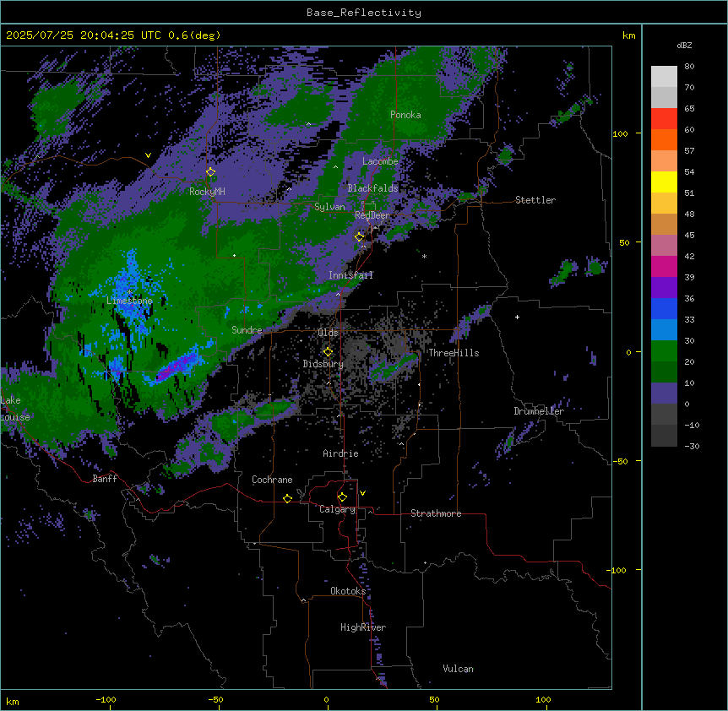The image size is (728, 711).
Task: Click the -100 tick label on bottom axis
Action: click(106, 699)
